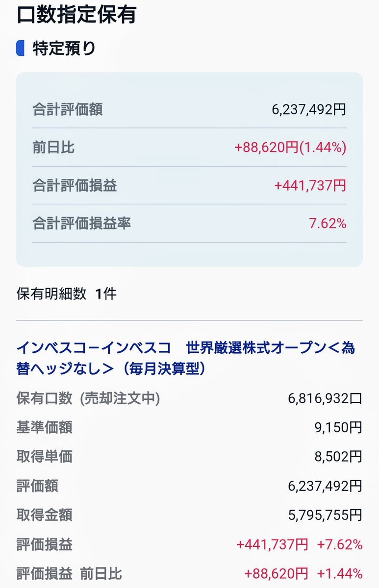This screenshot has height=588, width=379.
Task: Select the 口数指定保有 page heading
Action: pyautogui.click(x=76, y=15)
